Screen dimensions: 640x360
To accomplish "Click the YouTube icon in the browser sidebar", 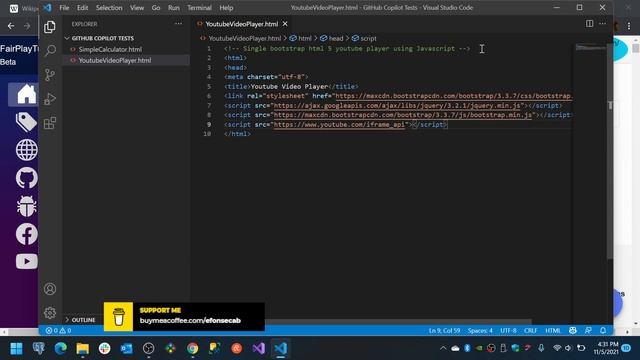I will tap(27, 261).
